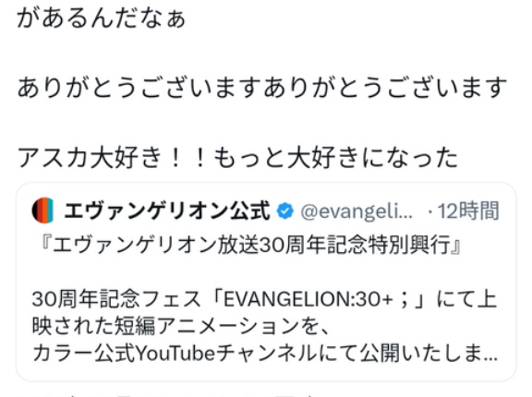Select the @evangeli... account handle
The image size is (532, 397).
pos(357,211)
